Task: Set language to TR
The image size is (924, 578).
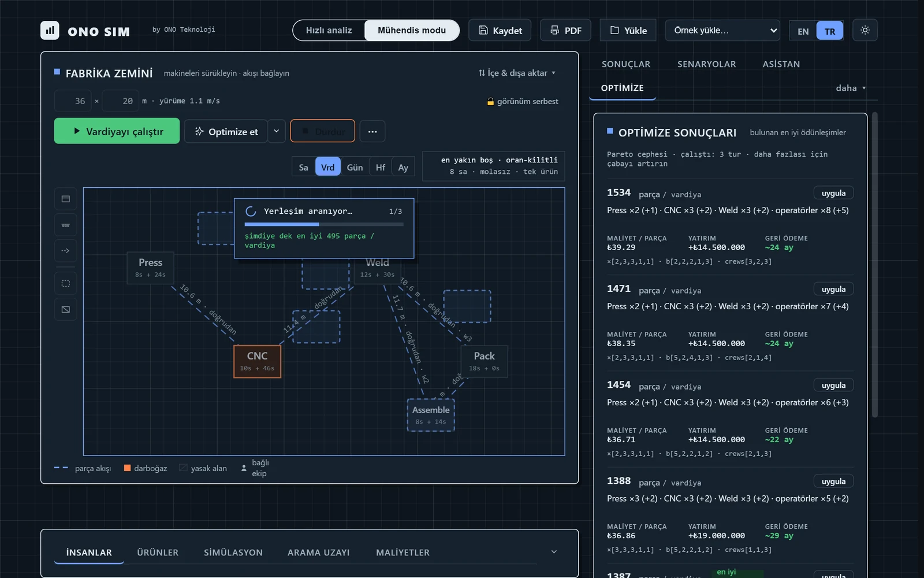Action: 830,31
